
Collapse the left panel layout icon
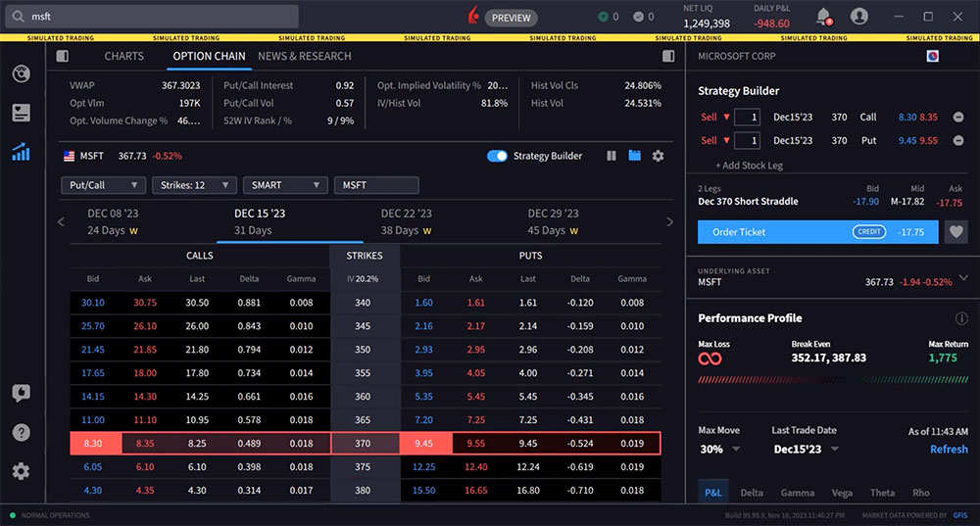coord(63,56)
